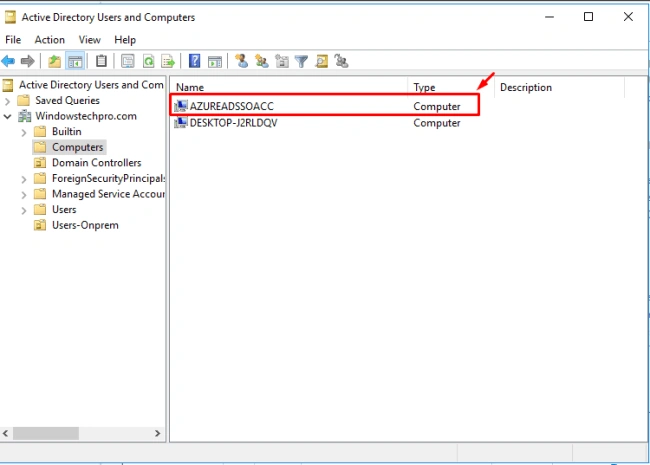Click Add to group toolbar icon
Image resolution: width=650 pixels, height=465 pixels.
pyautogui.click(x=342, y=61)
